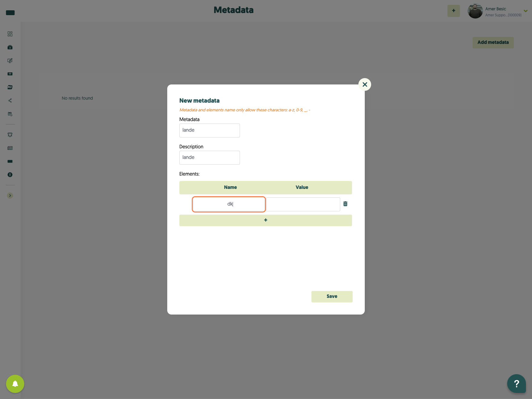Expand the user account dropdown chevron
Screen dimensions: 532x399
526,11
